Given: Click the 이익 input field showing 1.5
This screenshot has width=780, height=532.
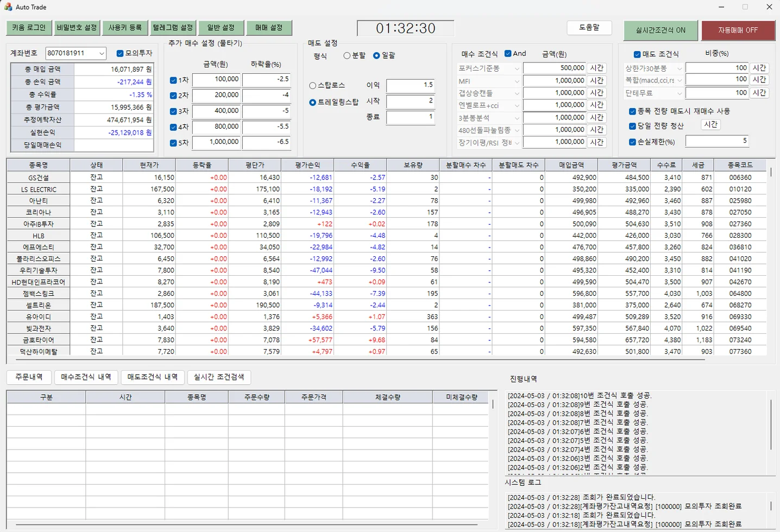Looking at the screenshot, I should point(410,86).
